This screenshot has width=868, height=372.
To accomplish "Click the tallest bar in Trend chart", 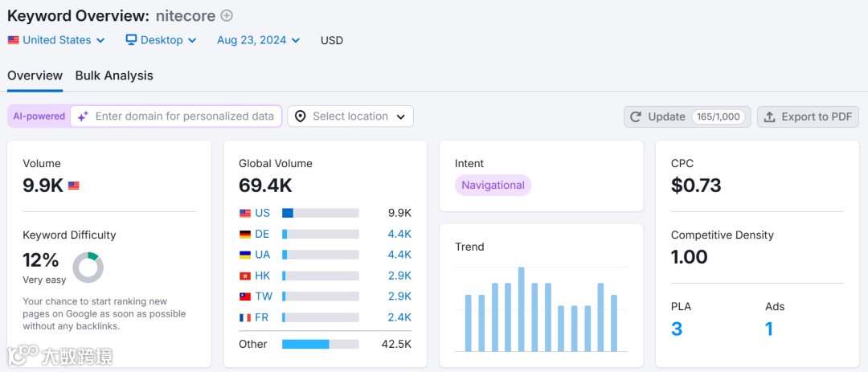I will pyautogui.click(x=521, y=309).
